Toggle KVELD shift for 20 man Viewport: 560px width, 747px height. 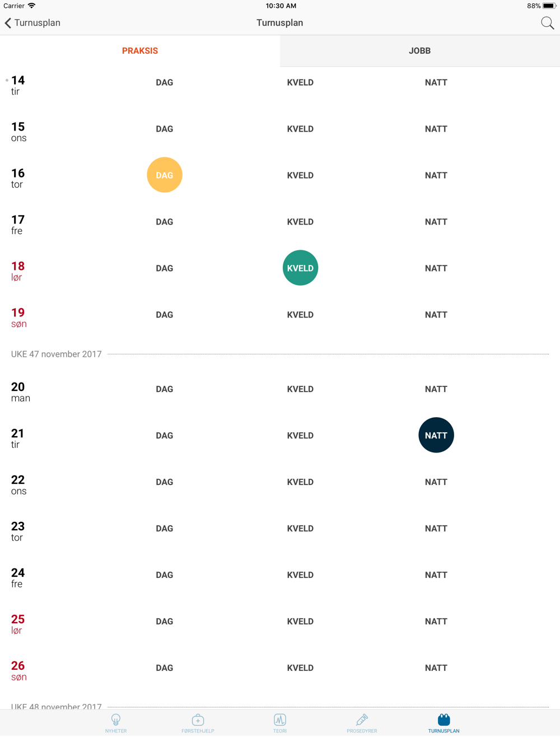(x=300, y=389)
